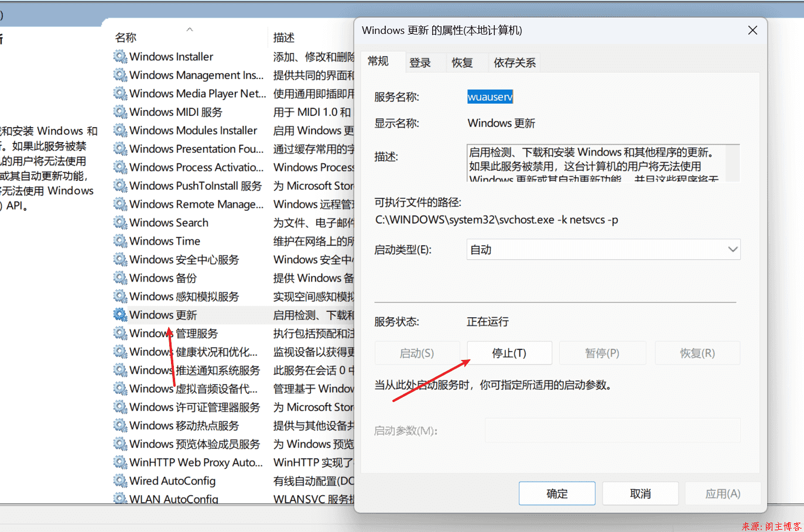Click the gear icon beside Windows 感知模拟服务

120,296
